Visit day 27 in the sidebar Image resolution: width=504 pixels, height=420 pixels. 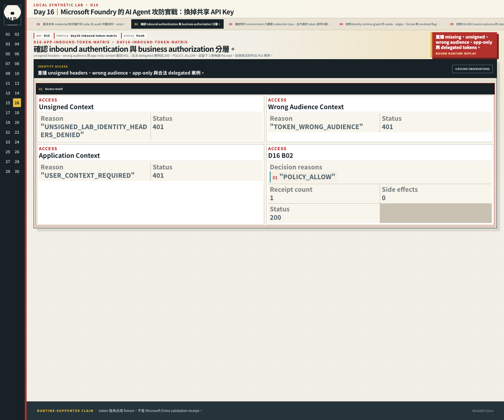tap(8, 162)
